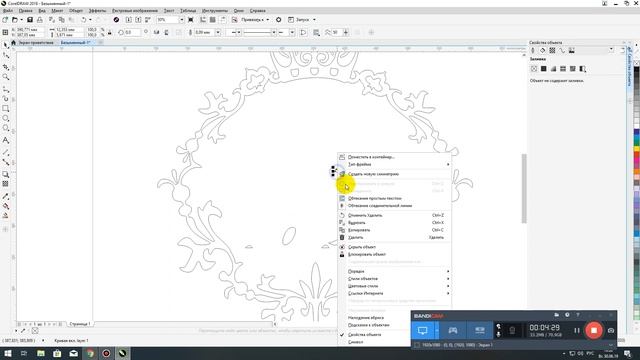Open the outline width dropdown
The width and height of the screenshot is (640, 360).
point(218,32)
